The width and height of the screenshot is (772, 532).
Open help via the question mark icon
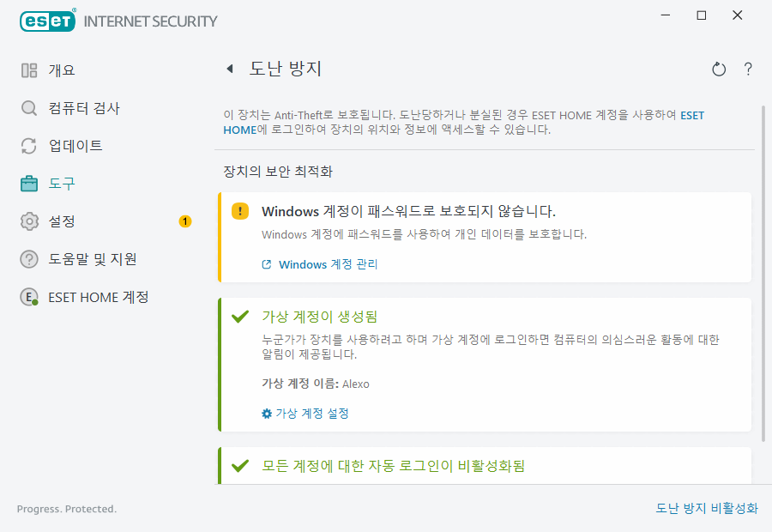click(747, 69)
